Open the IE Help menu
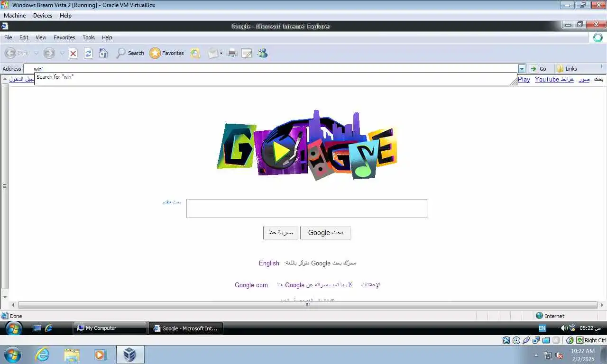 107,37
